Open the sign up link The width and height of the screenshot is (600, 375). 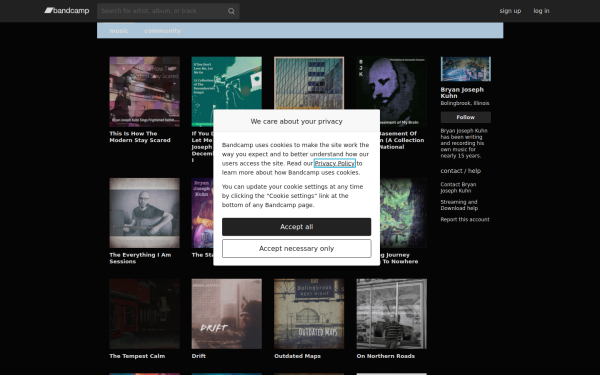[x=510, y=11]
